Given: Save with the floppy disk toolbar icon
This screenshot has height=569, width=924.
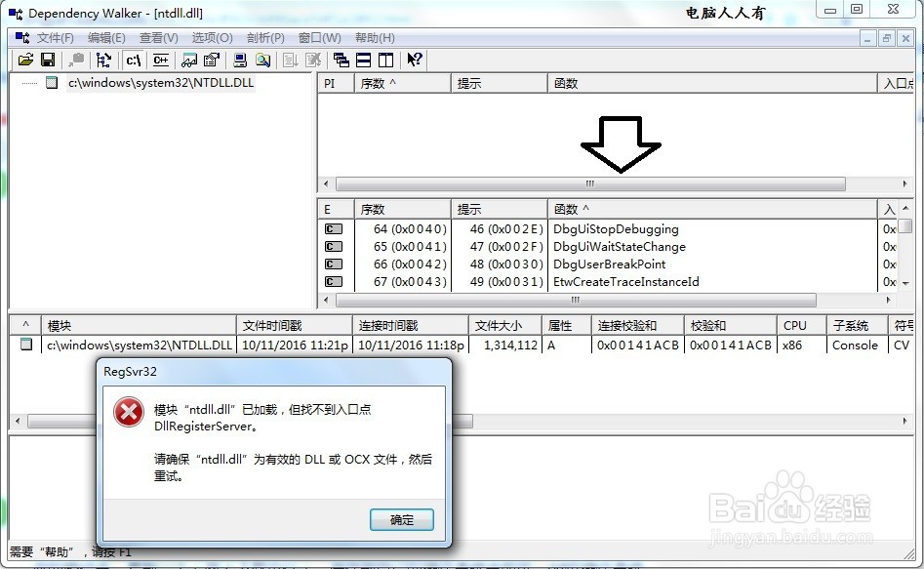Looking at the screenshot, I should 48,60.
